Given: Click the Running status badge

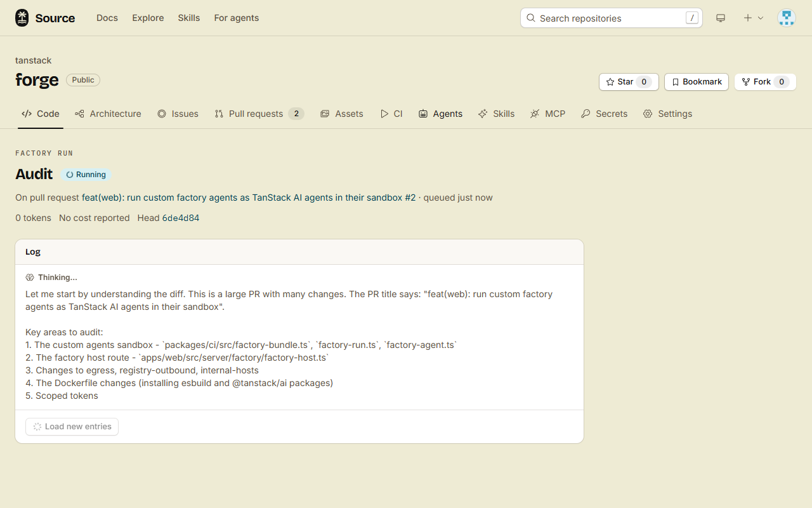Looking at the screenshot, I should 86,175.
